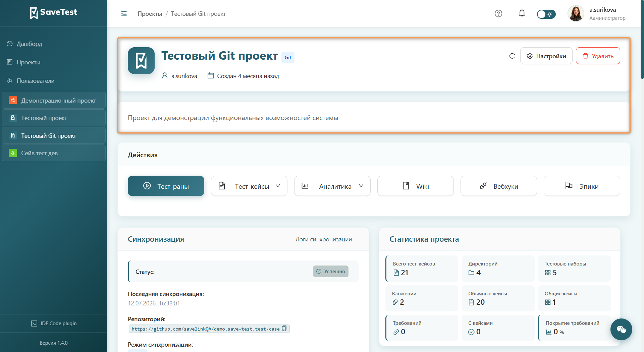Viewport: 644px width, 352px height.
Task: Click Директорий stat card
Action: click(x=498, y=269)
